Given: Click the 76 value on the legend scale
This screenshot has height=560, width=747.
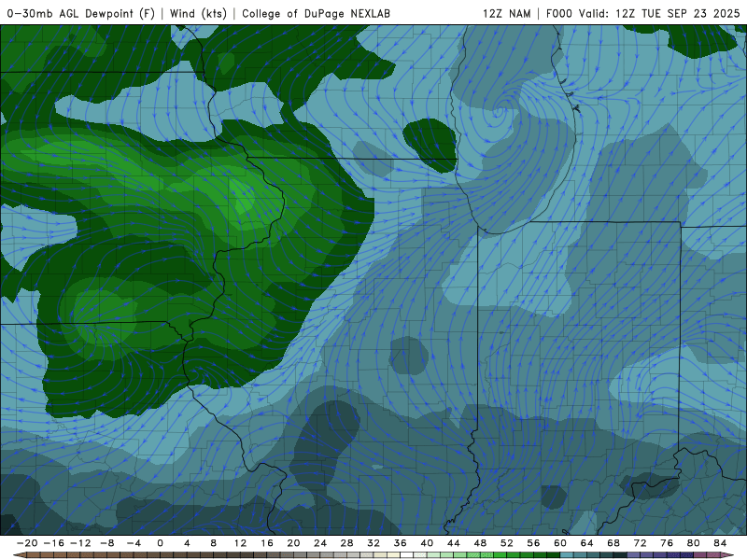Looking at the screenshot, I should point(667,543).
